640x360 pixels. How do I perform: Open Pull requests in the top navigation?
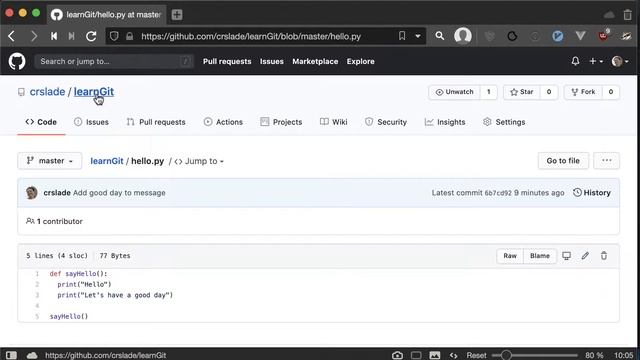227,61
